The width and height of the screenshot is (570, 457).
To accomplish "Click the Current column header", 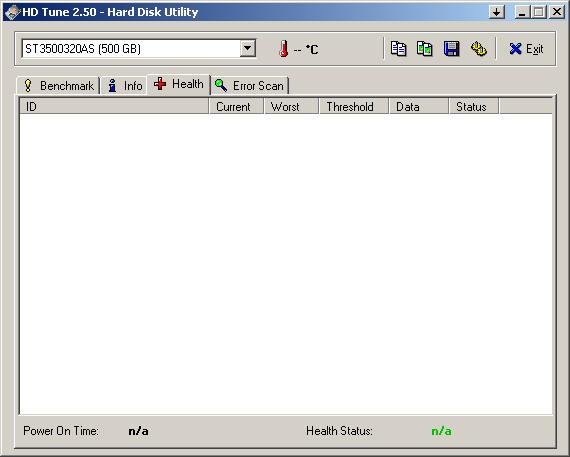I will (x=237, y=107).
